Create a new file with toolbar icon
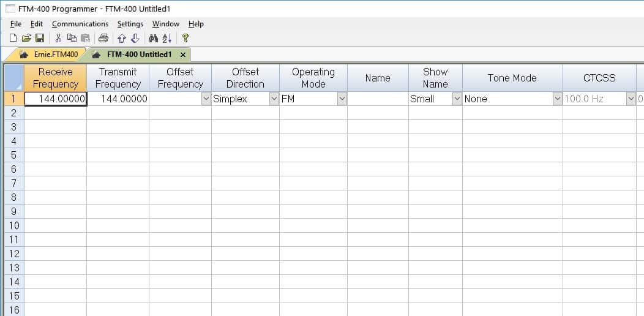The height and width of the screenshot is (316, 644). pos(13,38)
